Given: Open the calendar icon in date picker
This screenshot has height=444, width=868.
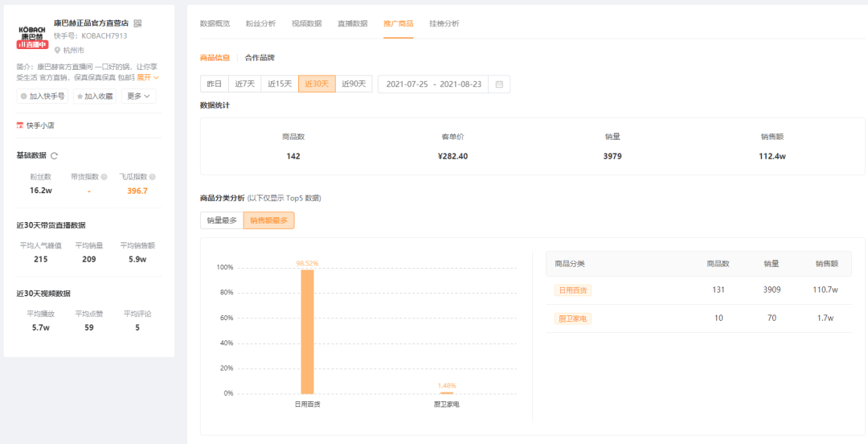Looking at the screenshot, I should [x=499, y=84].
